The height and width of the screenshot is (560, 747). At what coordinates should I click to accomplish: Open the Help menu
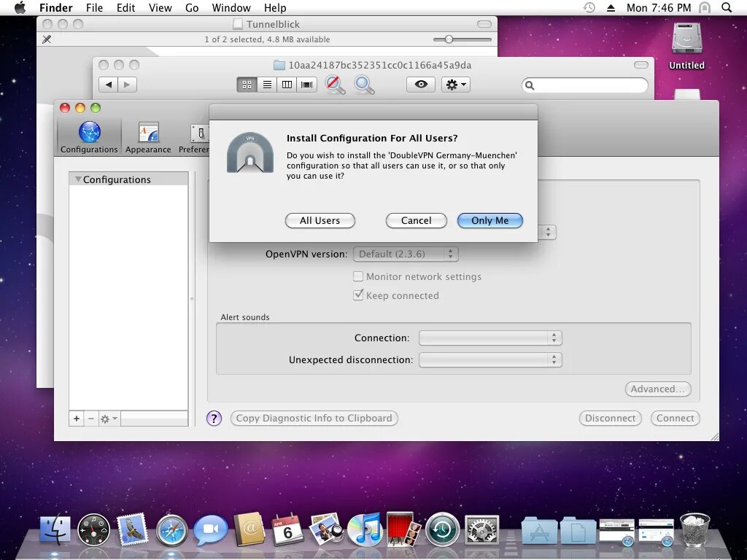[x=275, y=7]
